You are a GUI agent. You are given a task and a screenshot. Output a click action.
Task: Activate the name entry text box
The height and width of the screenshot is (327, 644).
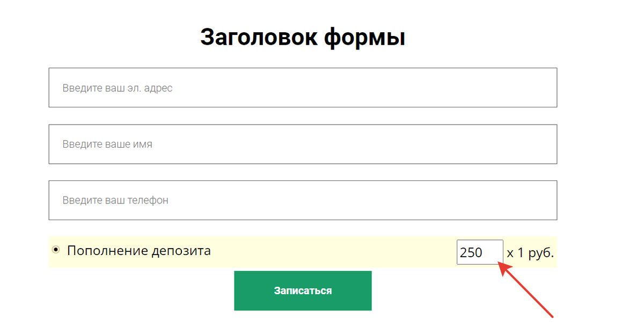[303, 144]
